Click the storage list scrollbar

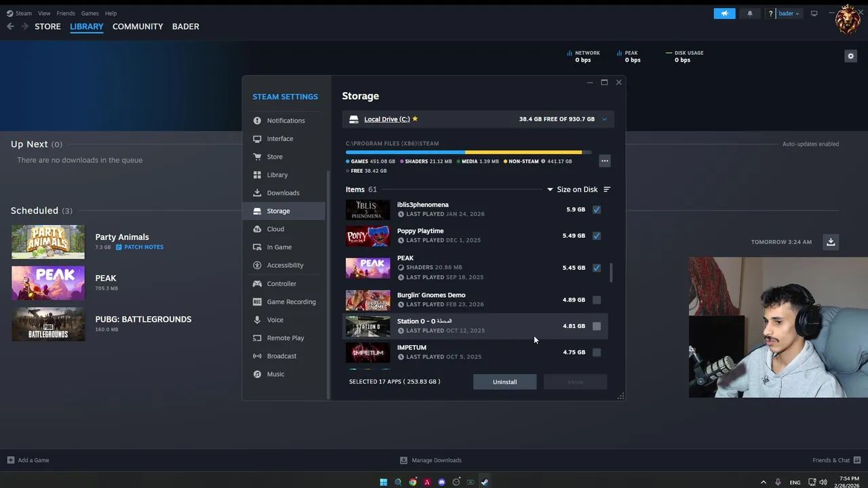(611, 273)
